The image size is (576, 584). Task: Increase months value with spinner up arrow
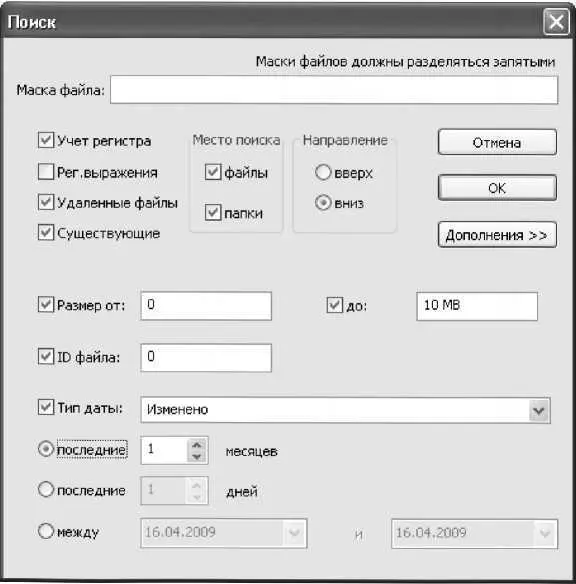197,445
